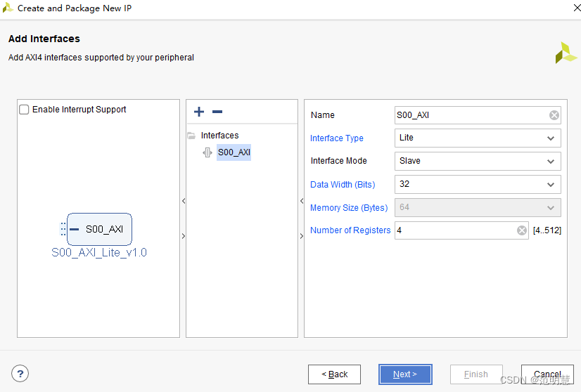Go Back to previous wizard page
The width and height of the screenshot is (581, 392).
(334, 374)
